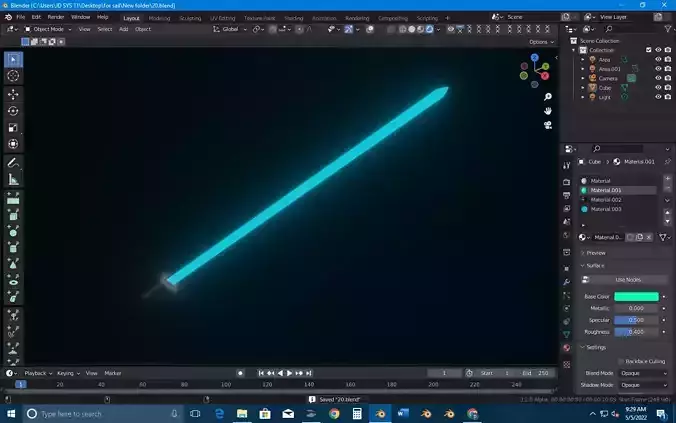
Task: Switch to the Sculpting workspace tab
Action: pyautogui.click(x=190, y=18)
